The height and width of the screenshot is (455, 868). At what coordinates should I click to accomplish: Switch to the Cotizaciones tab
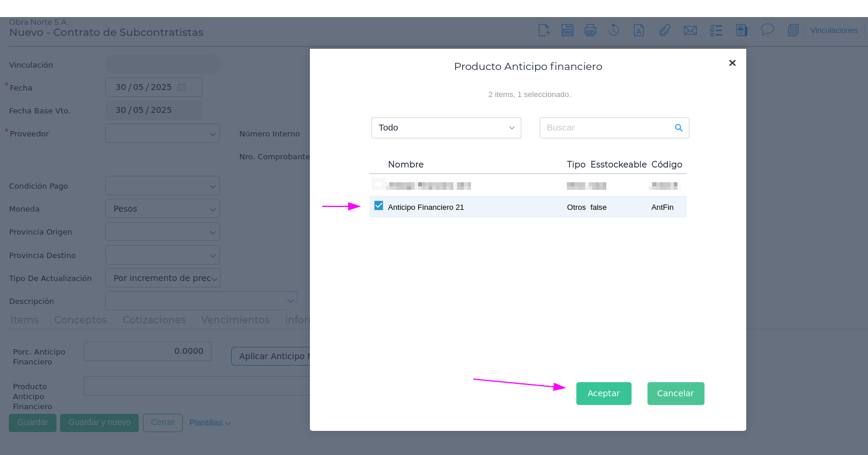coord(154,320)
